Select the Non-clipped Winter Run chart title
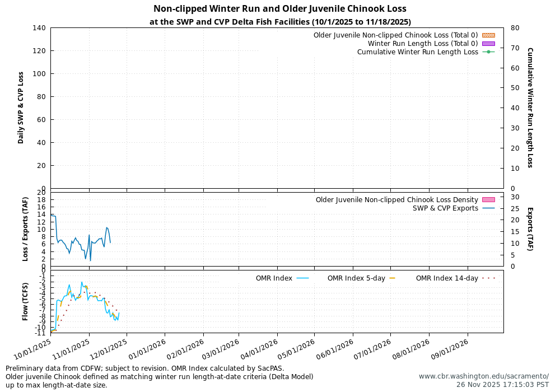This screenshot has height=392, width=560. (280, 8)
